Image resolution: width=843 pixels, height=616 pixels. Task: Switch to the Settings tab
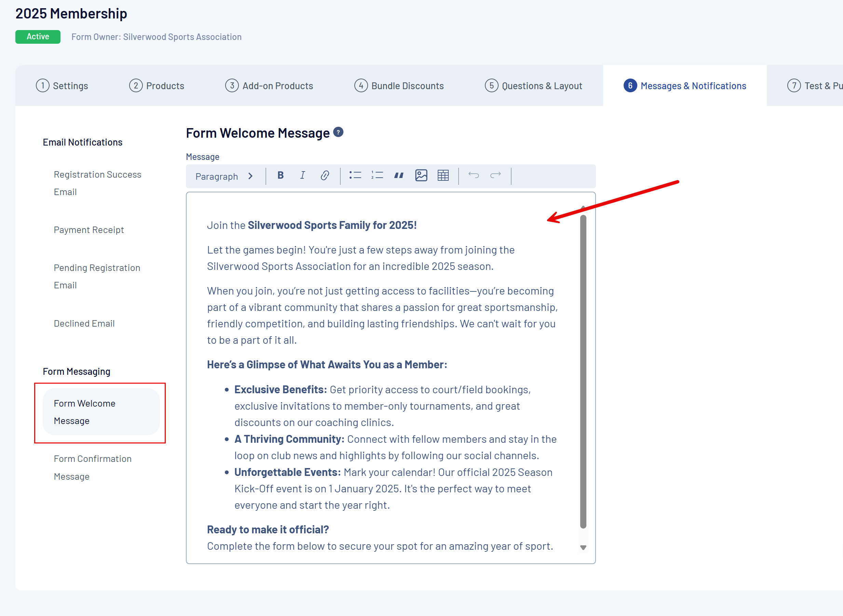point(62,86)
